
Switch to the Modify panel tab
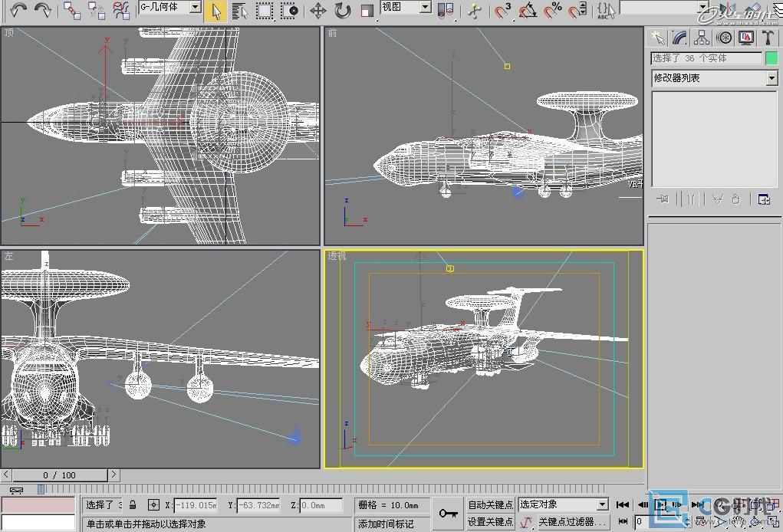pos(679,38)
